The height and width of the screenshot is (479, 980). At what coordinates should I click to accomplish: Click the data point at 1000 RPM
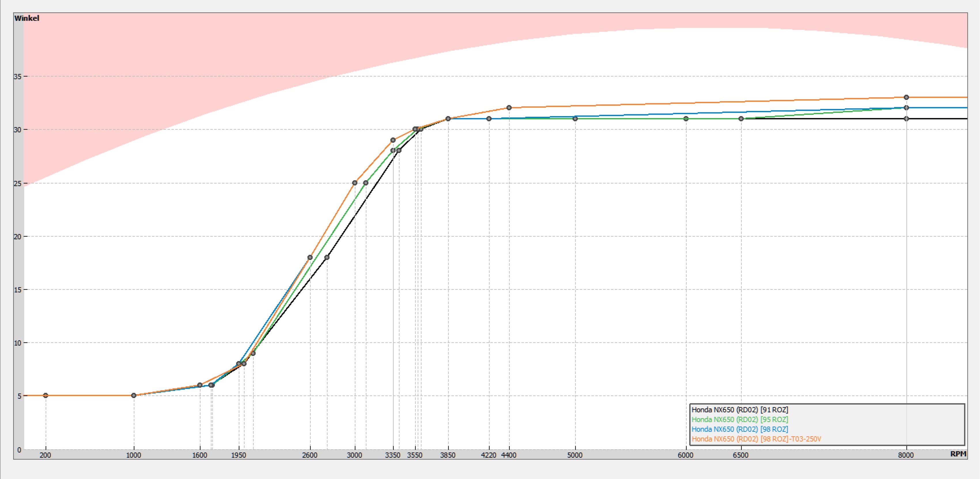click(x=134, y=395)
